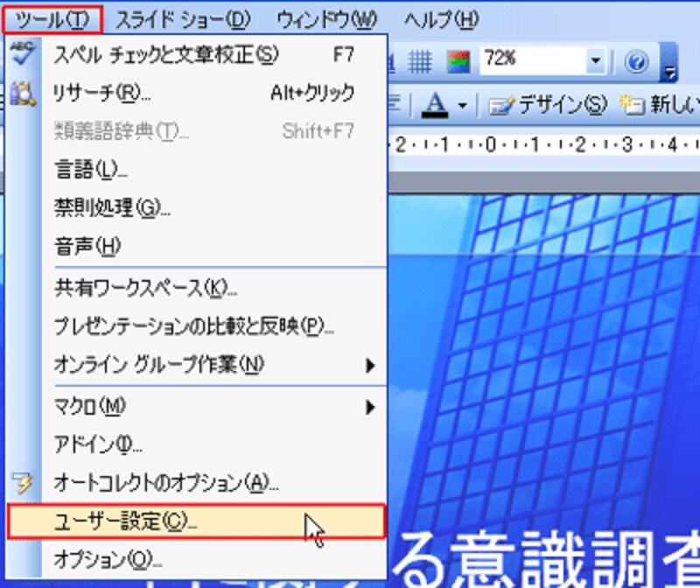This screenshot has width=700, height=588.
Task: Open the スライド ショー(D) menu
Action: pyautogui.click(x=183, y=20)
